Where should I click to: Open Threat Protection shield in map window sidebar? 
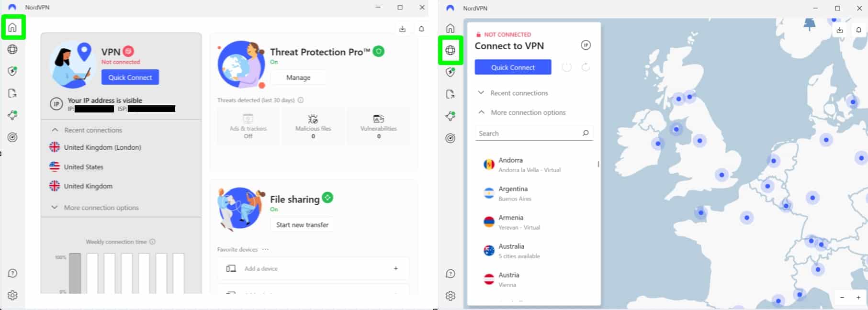[x=450, y=72]
